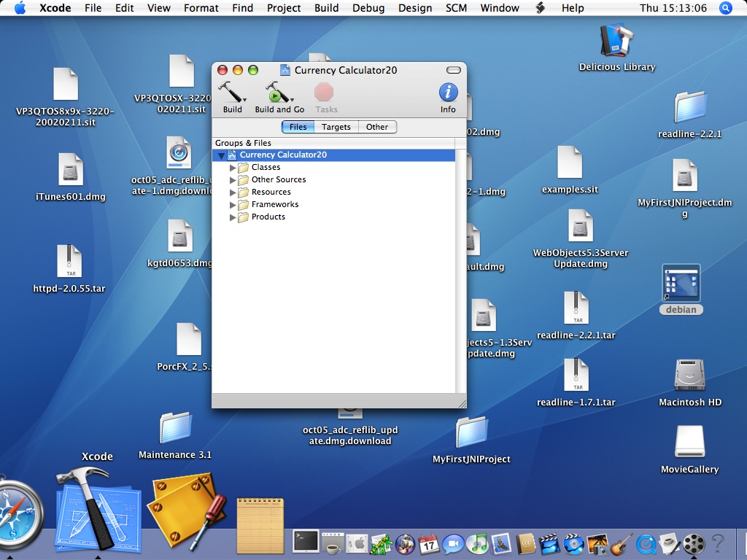
Task: Expand the Classes group
Action: [x=233, y=168]
